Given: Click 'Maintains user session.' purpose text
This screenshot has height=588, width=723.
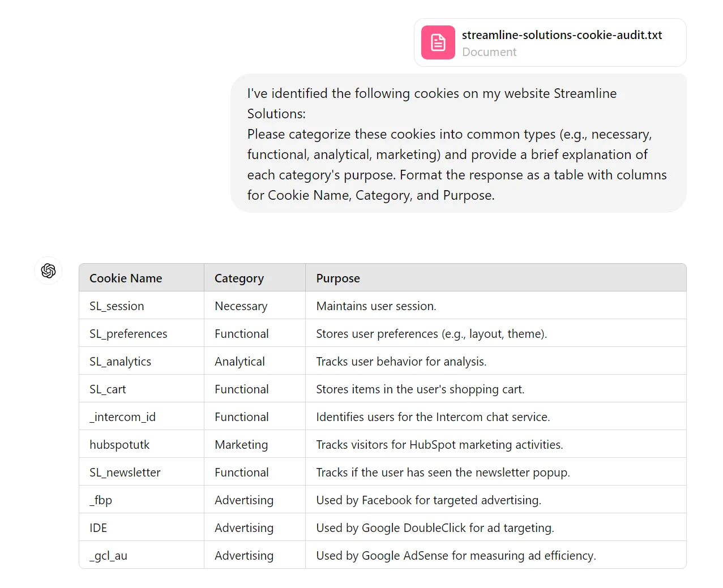Looking at the screenshot, I should tap(376, 306).
